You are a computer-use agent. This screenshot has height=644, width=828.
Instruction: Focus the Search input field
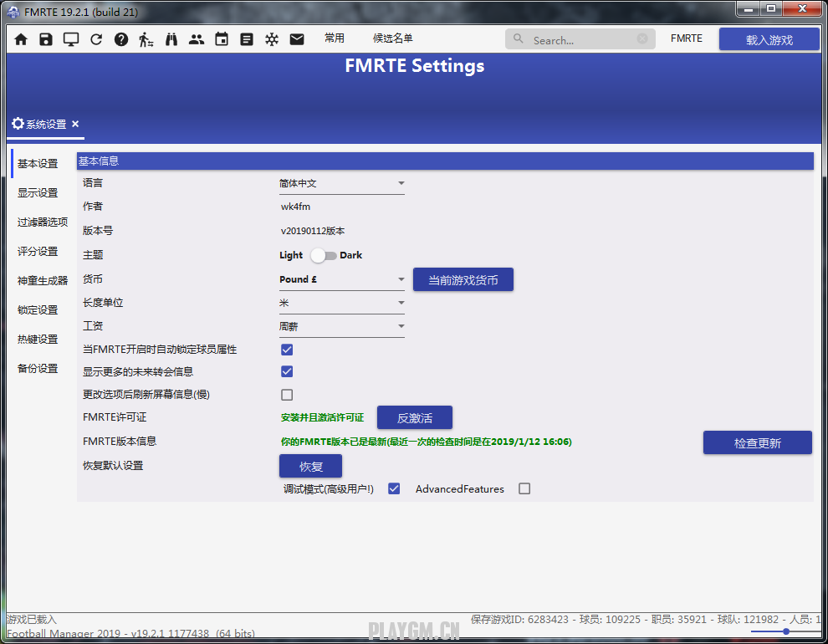(x=580, y=39)
